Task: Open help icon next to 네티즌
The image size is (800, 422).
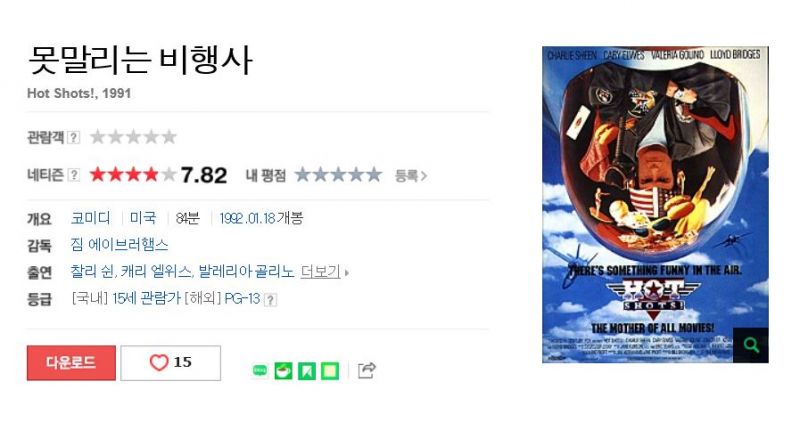Action: tap(73, 175)
